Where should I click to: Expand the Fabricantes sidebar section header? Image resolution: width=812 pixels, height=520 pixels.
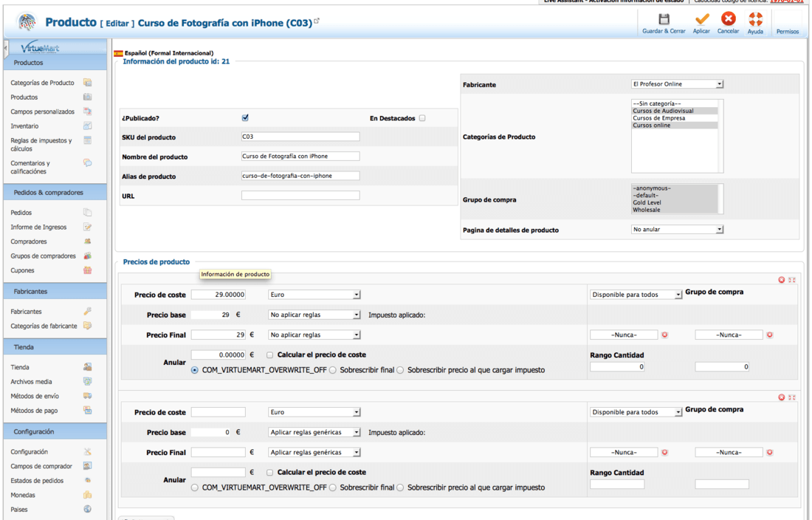coord(55,292)
